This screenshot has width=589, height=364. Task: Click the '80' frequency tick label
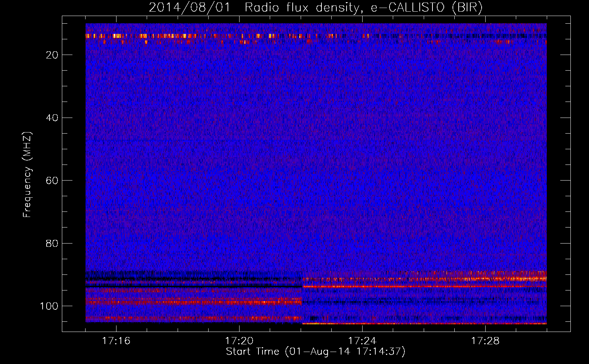[x=52, y=244]
